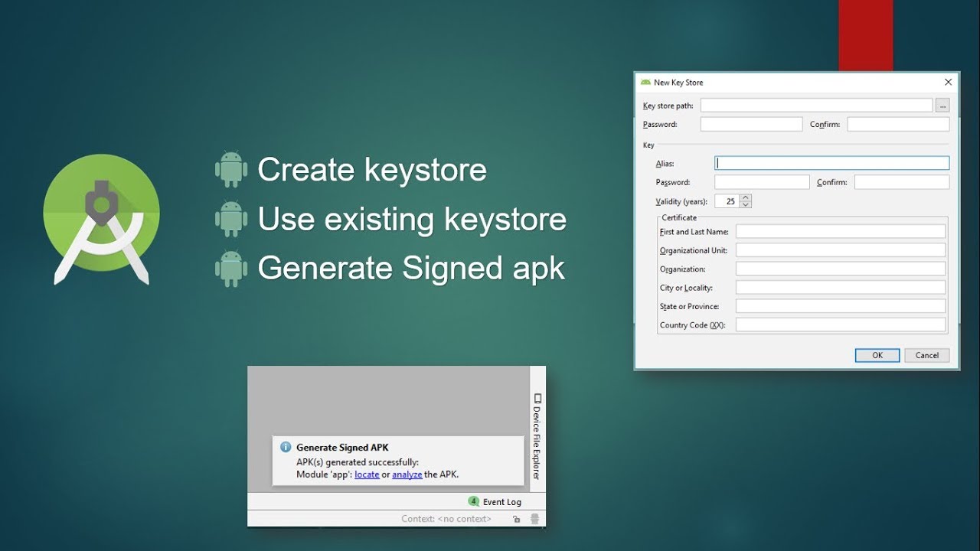Click the inspector figure icon in status bar
This screenshot has height=551, width=980.
tap(534, 519)
